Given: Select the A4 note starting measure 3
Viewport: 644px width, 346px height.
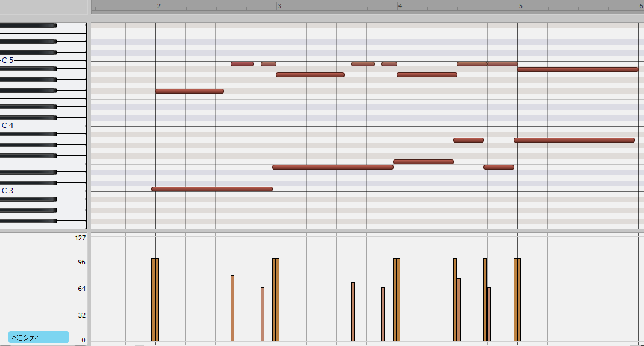Looking at the screenshot, I should click(310, 75).
